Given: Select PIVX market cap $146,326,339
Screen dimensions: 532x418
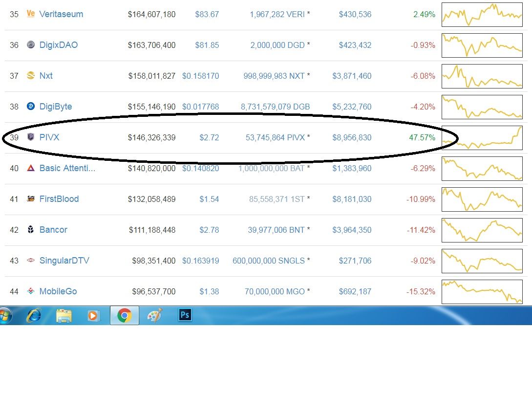Looking at the screenshot, I should [151, 137].
